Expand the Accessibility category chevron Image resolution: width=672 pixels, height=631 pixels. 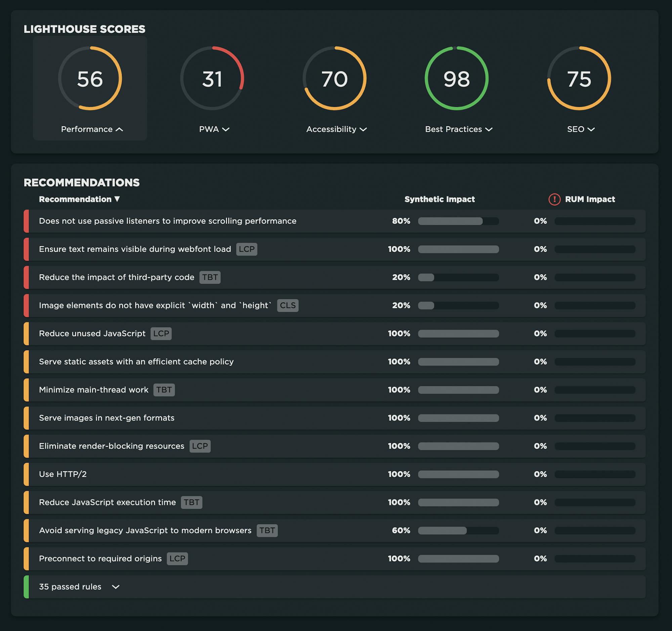[x=363, y=129]
